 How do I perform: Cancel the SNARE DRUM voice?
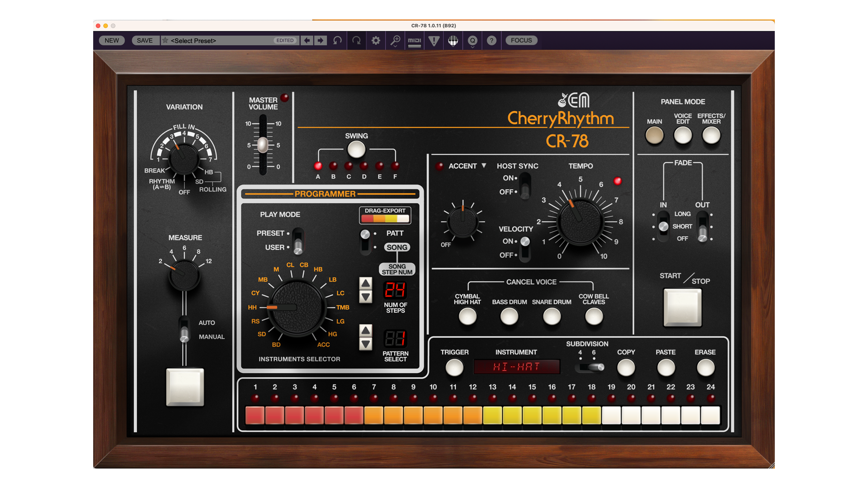552,316
